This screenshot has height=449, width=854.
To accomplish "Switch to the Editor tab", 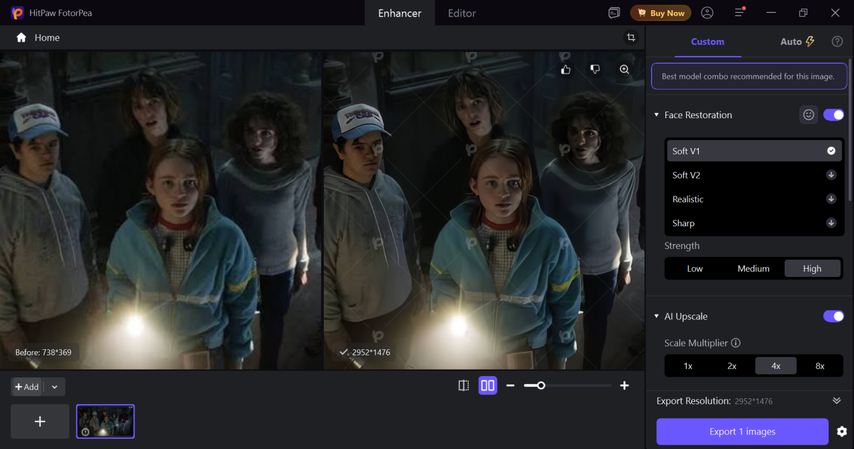I will 462,13.
